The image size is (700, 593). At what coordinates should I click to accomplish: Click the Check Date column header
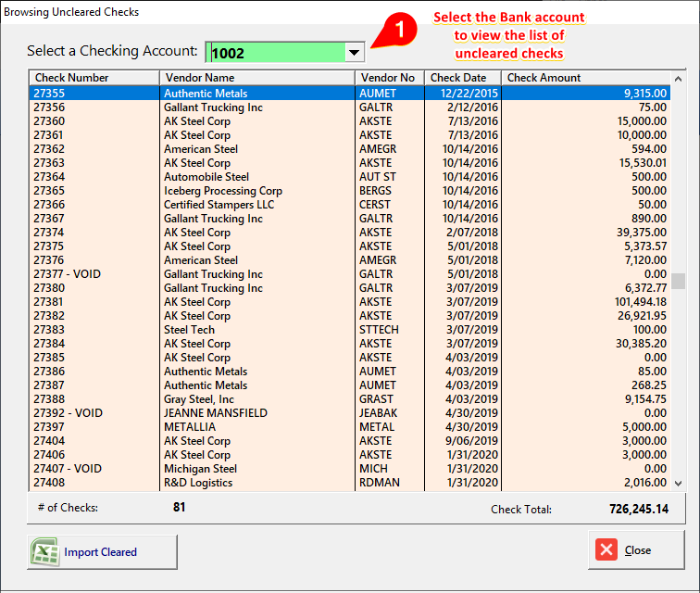(463, 77)
